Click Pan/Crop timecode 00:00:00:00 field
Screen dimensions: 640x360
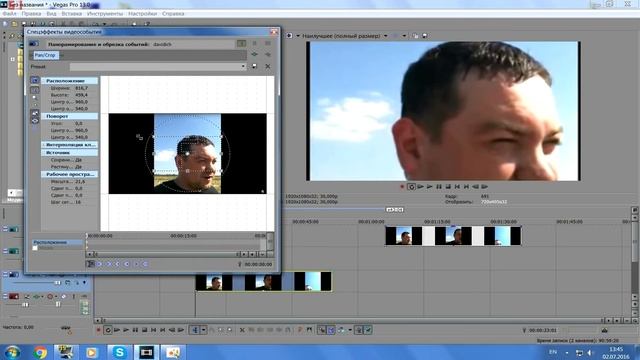(x=258, y=264)
